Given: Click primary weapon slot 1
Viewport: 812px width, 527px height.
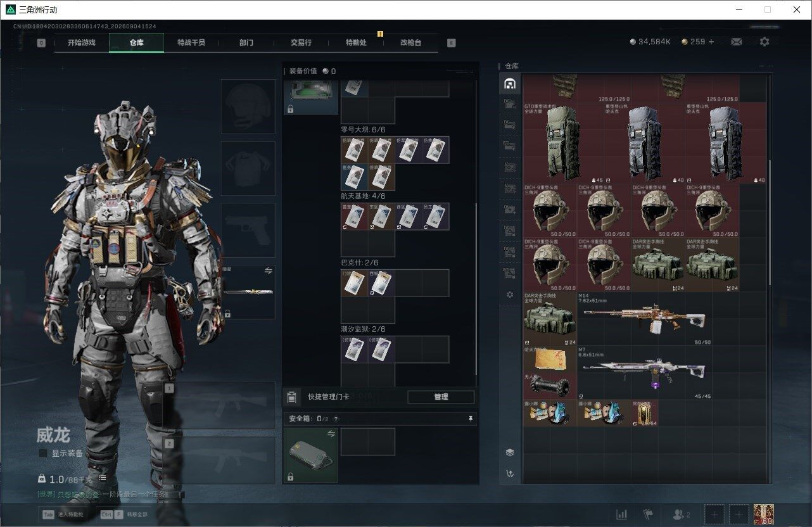Looking at the screenshot, I should [x=219, y=405].
